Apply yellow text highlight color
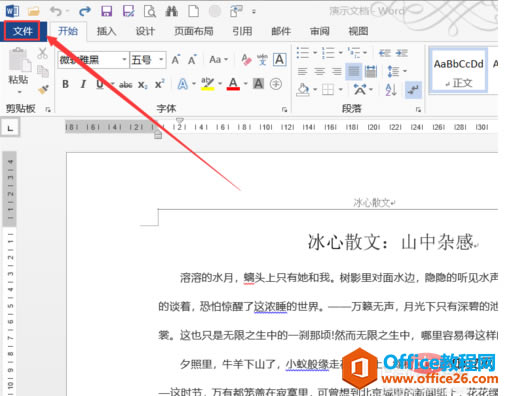The height and width of the screenshot is (396, 505). 207,84
